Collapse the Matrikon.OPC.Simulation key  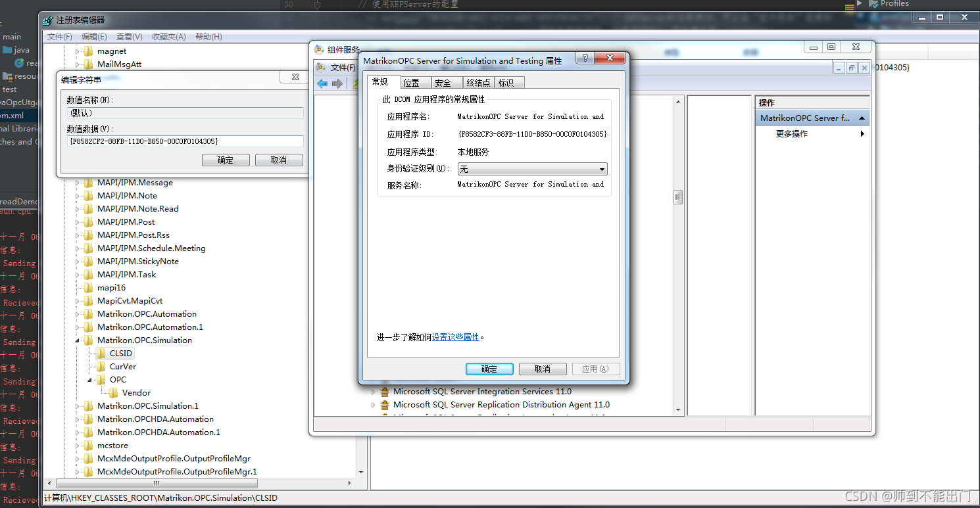tap(77, 340)
